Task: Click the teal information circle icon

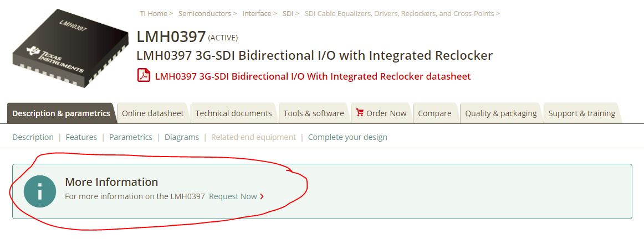Action: (39, 191)
